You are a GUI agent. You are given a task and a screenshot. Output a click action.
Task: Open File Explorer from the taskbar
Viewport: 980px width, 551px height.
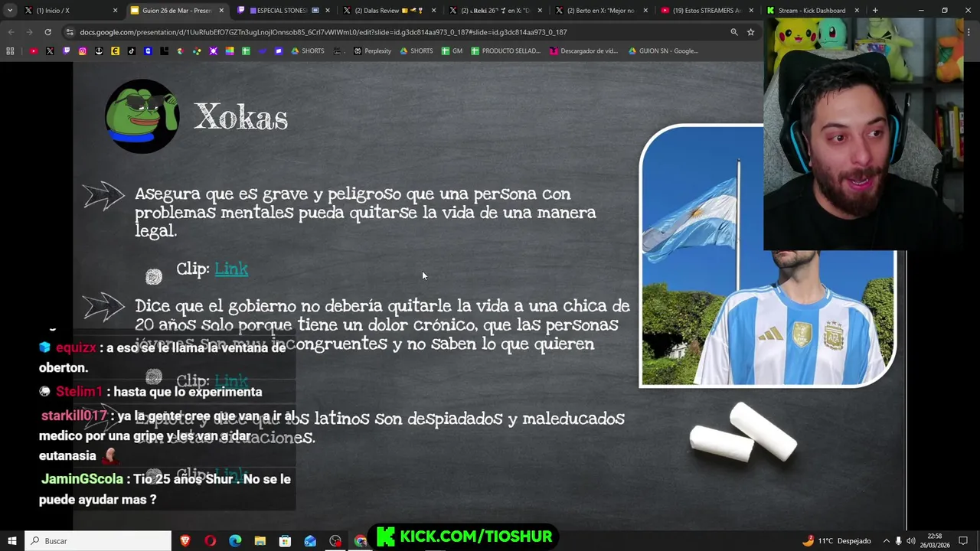coord(260,541)
